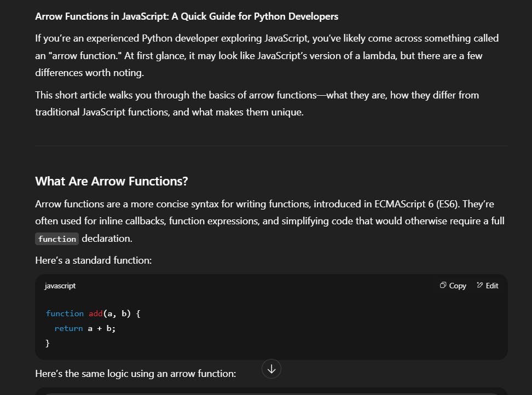
Task: Select the article title heading
Action: pos(186,16)
